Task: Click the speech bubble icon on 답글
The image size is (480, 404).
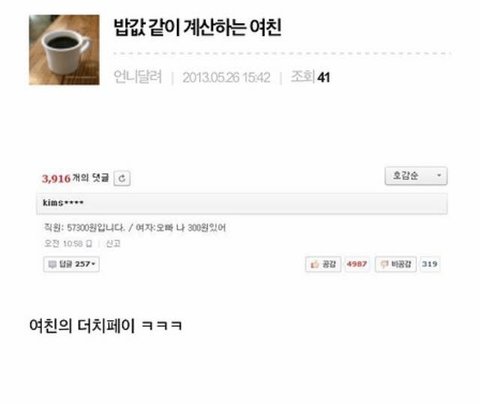Action: point(52,264)
